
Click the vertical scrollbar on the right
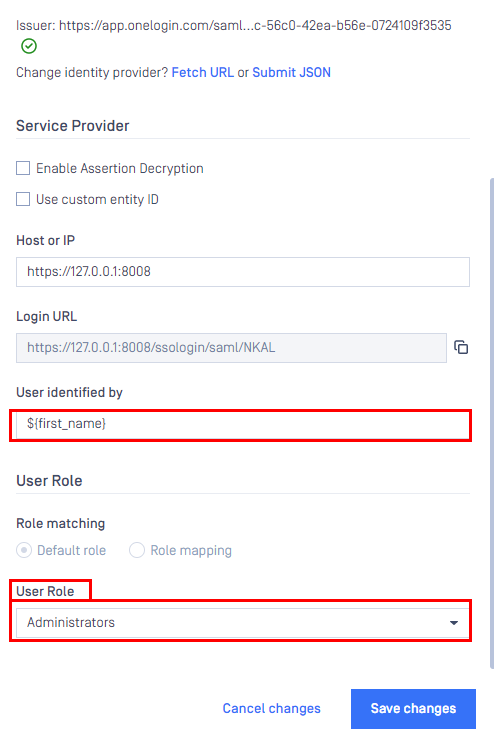click(x=492, y=423)
